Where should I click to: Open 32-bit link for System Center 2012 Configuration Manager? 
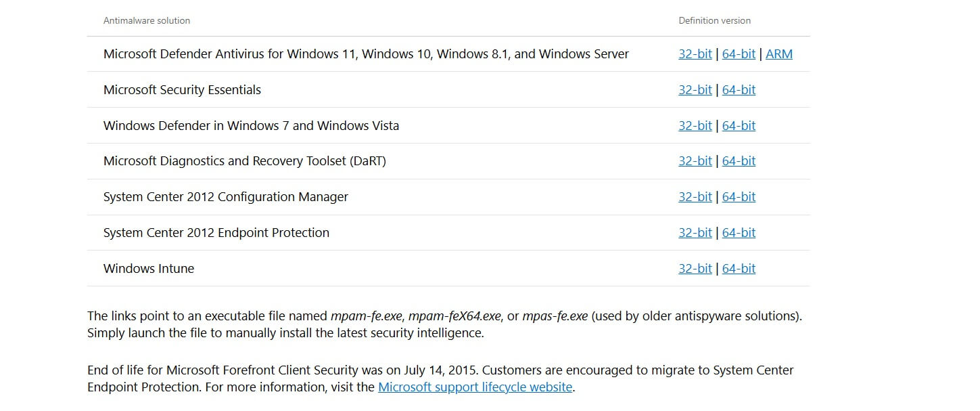695,196
